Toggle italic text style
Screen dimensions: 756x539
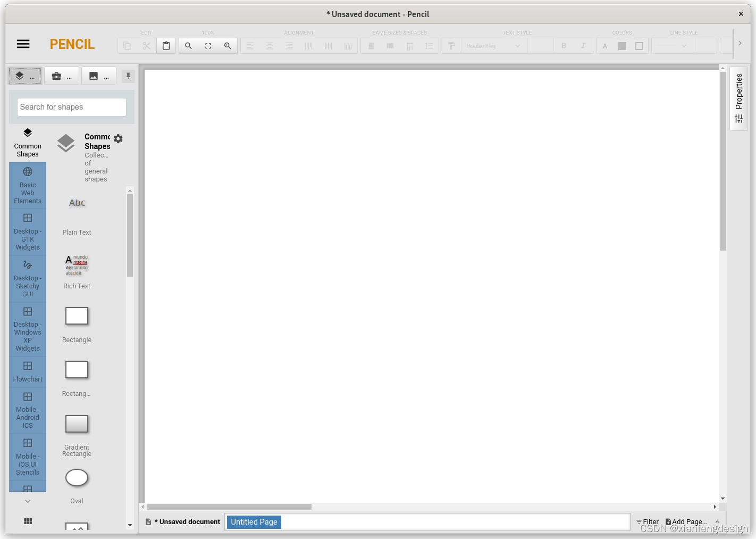583,46
